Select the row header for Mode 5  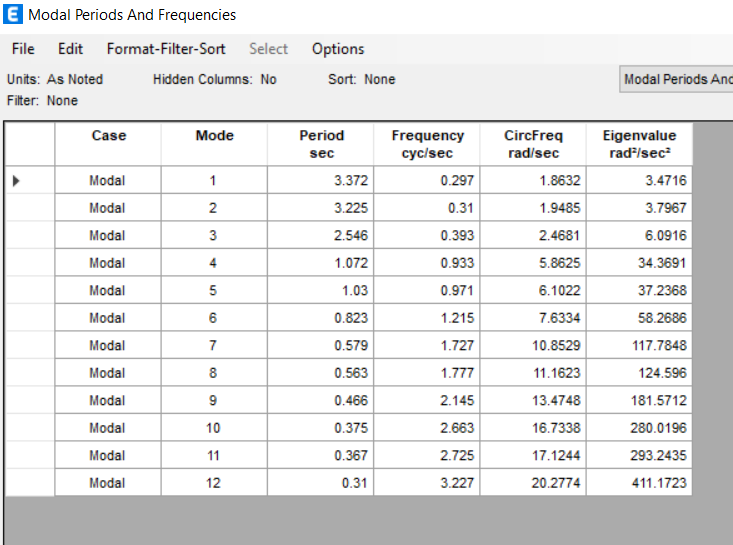coord(30,290)
